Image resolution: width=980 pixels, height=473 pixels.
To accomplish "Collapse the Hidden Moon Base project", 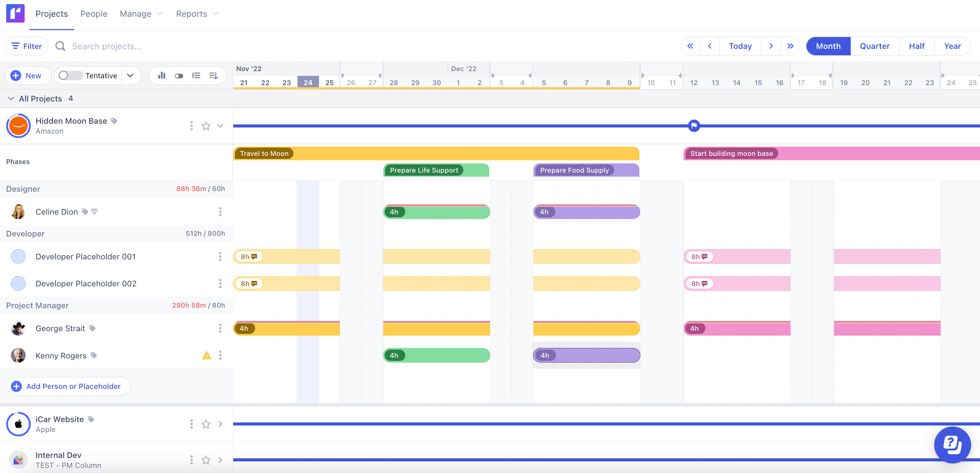I will 220,126.
